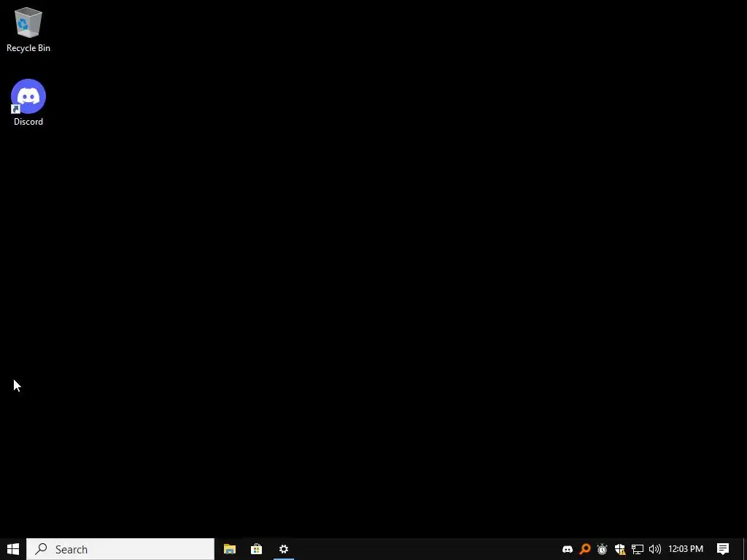Select the Discord desktop shortcut

click(x=28, y=103)
